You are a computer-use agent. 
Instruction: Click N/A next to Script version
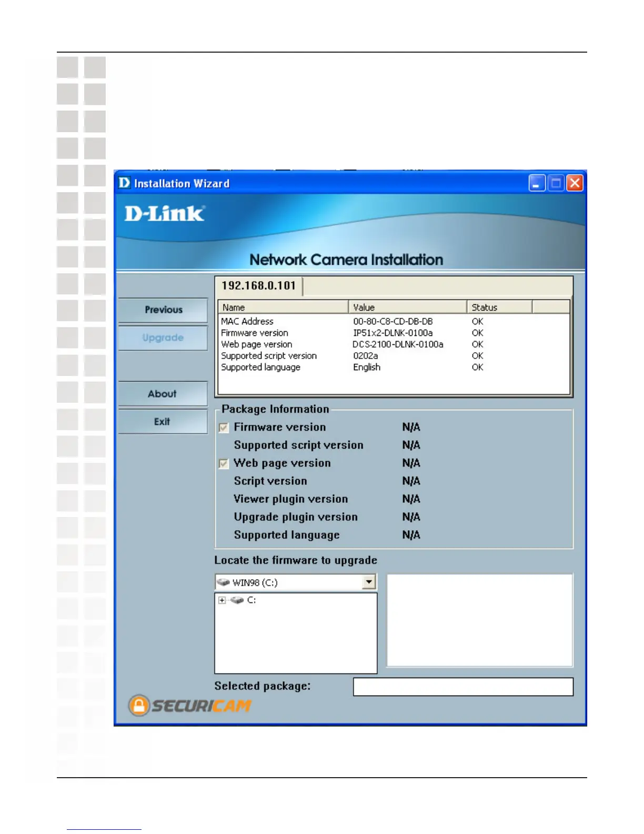point(411,481)
